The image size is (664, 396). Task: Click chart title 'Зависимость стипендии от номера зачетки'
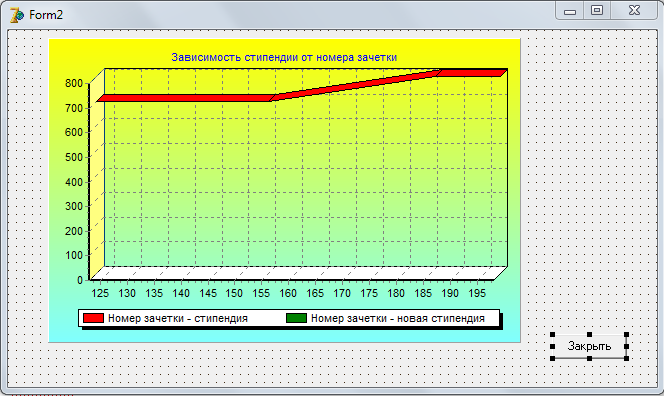(284, 57)
